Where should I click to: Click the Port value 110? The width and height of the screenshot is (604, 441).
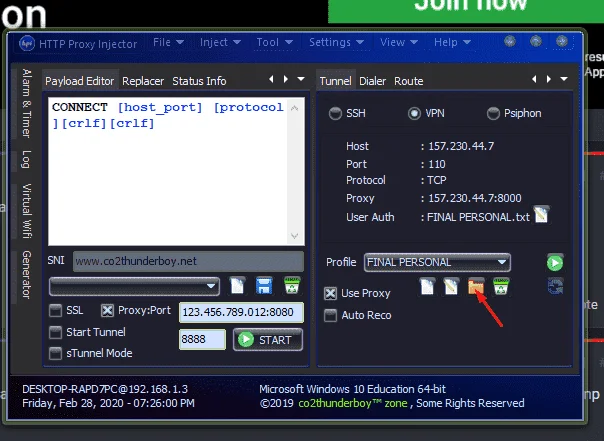click(437, 164)
